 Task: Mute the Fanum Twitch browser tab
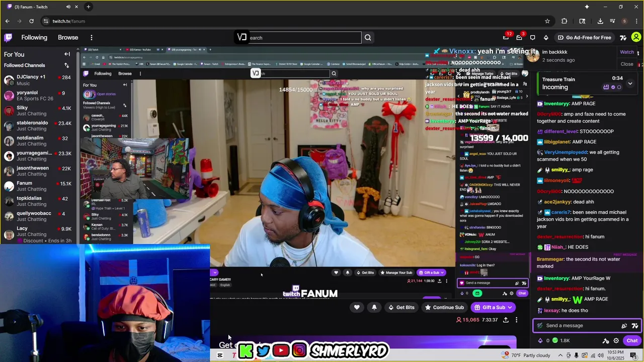pos(68,7)
